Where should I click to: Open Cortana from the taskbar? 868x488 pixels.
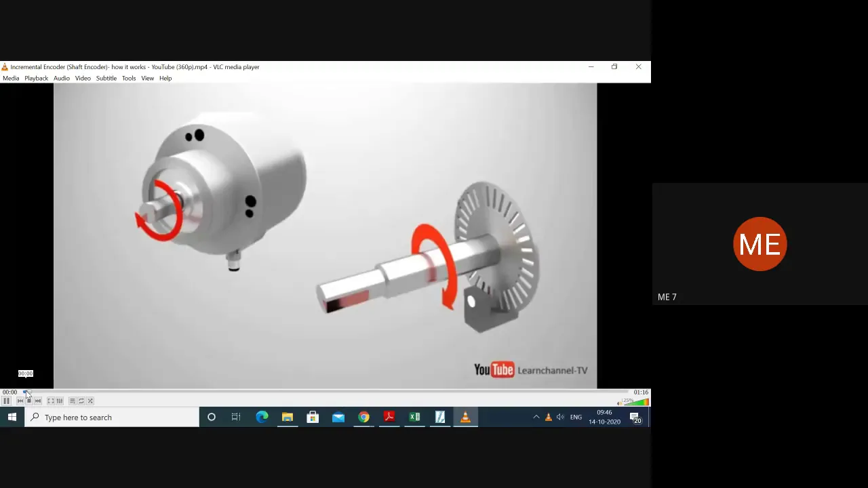click(x=212, y=418)
